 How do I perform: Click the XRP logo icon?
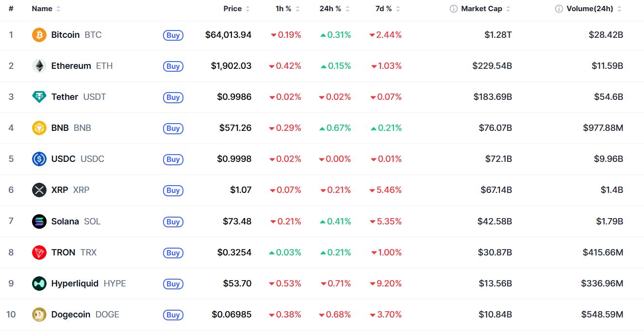[x=39, y=190]
